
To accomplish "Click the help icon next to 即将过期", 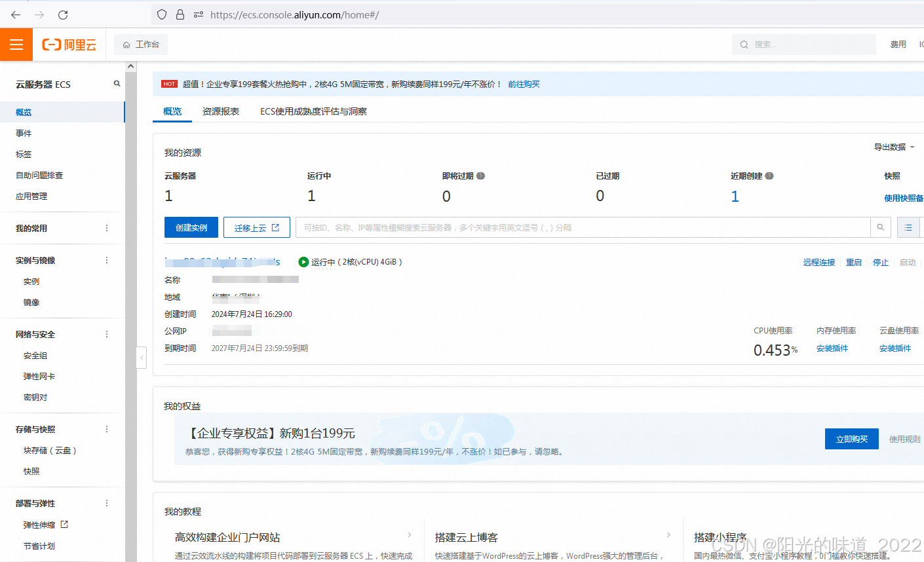I will (481, 176).
